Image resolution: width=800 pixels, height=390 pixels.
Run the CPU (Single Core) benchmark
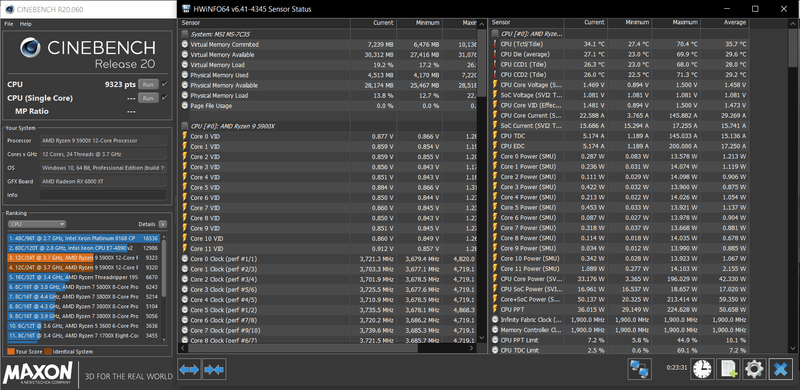[x=148, y=98]
